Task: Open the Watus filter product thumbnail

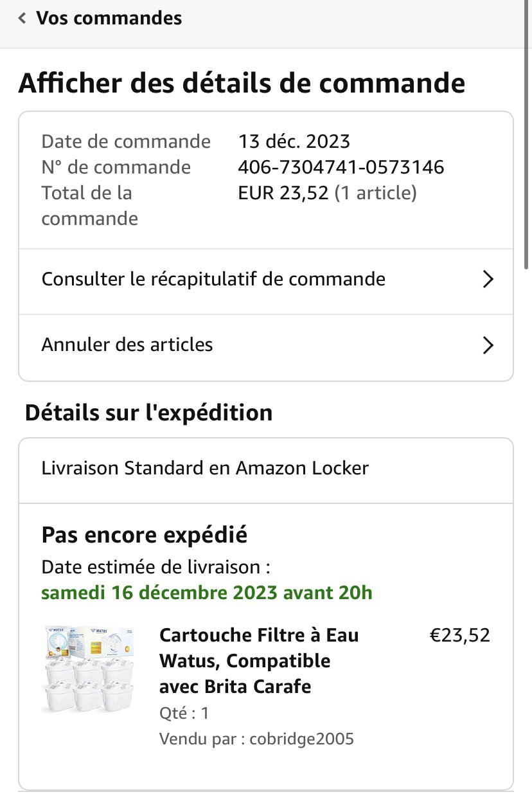Action: pyautogui.click(x=89, y=669)
